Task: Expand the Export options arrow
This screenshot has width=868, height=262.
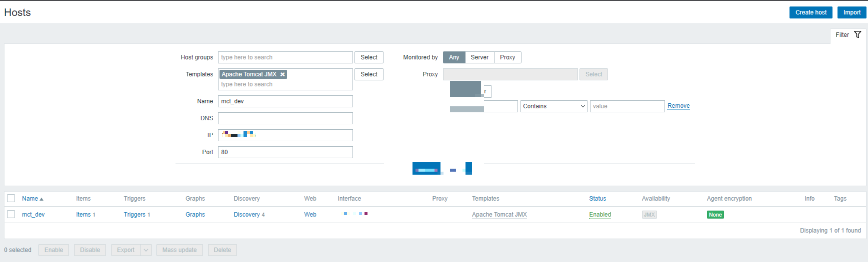Action: click(x=146, y=250)
